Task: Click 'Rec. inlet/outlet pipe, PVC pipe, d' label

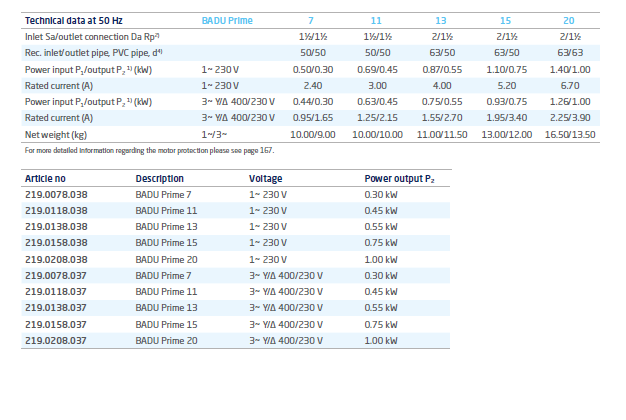Action: 93,53
